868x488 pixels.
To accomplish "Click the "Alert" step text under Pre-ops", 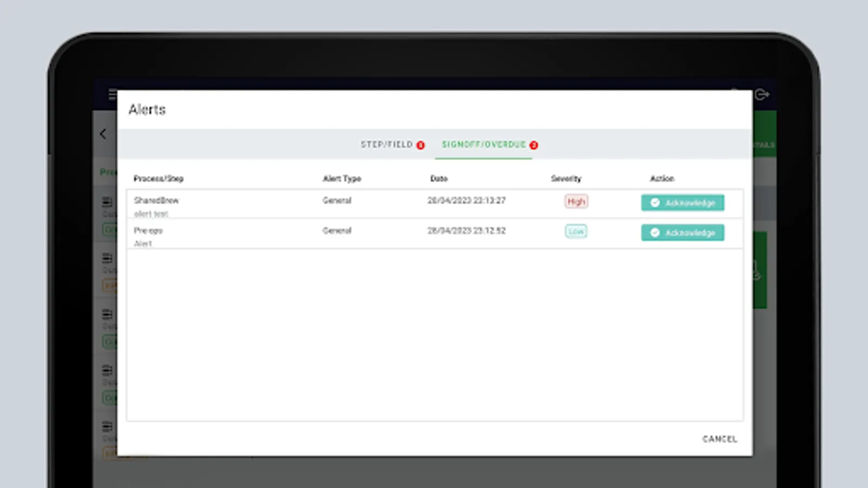I will [143, 243].
